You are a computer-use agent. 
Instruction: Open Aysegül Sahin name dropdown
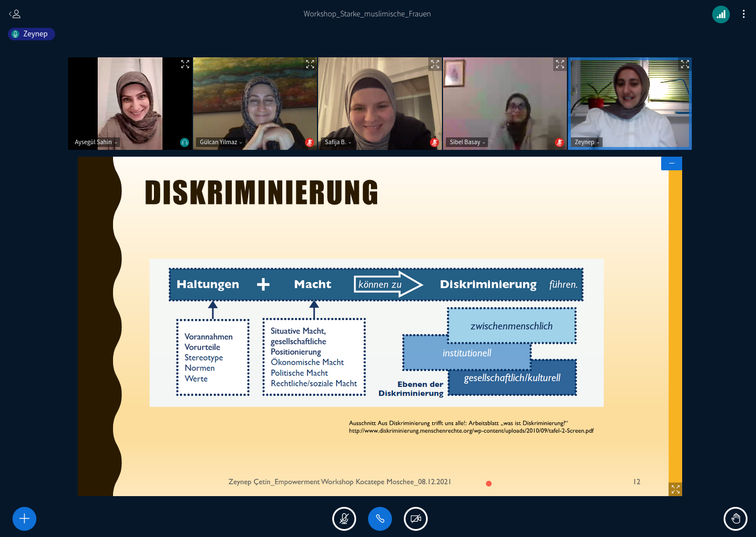point(96,142)
